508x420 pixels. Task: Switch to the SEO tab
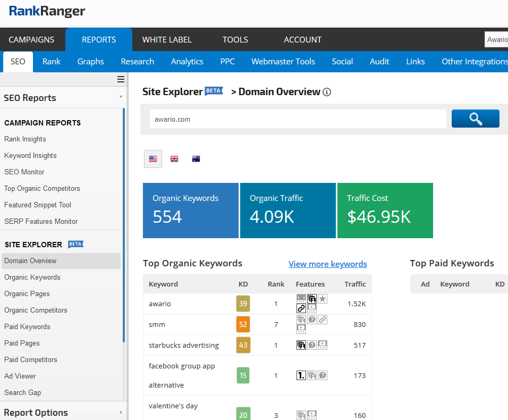pos(18,62)
